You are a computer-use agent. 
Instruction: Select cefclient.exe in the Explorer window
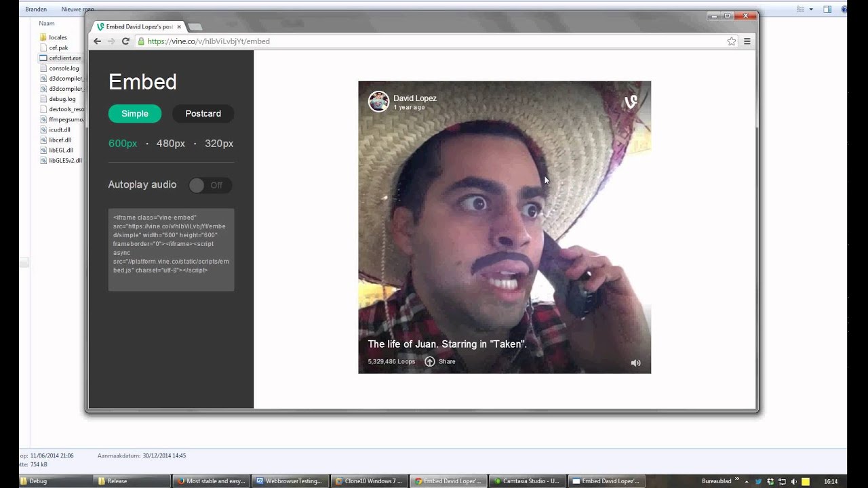(64, 58)
